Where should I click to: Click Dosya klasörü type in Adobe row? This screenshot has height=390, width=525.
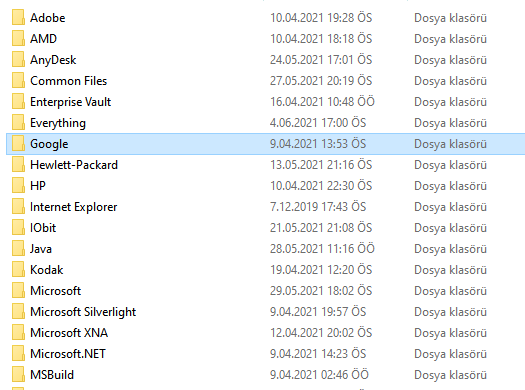(450, 18)
